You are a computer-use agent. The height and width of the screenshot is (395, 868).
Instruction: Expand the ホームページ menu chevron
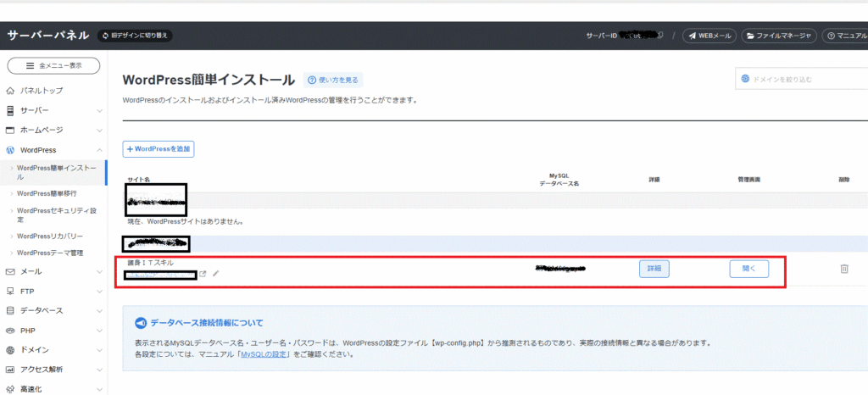[99, 131]
